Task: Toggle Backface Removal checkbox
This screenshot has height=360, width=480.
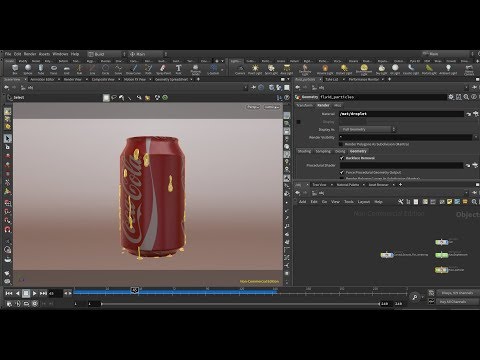Action: click(x=342, y=158)
